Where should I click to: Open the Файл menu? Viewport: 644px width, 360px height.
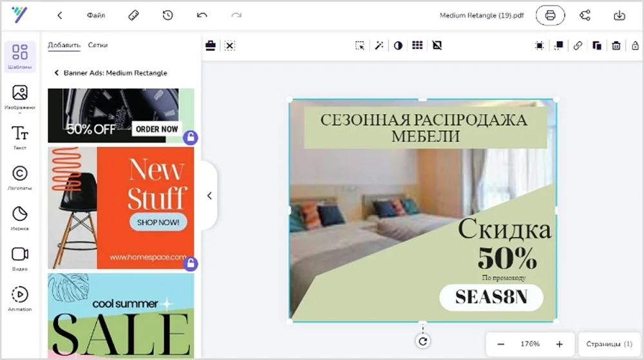(x=96, y=15)
